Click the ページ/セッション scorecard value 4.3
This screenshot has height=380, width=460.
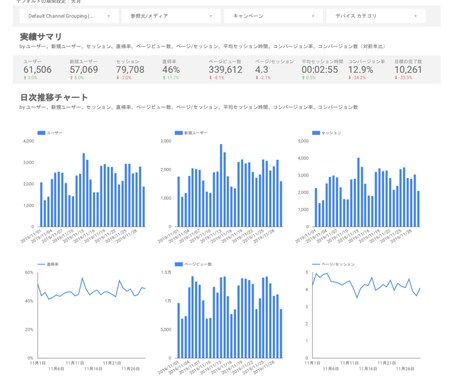tap(262, 70)
